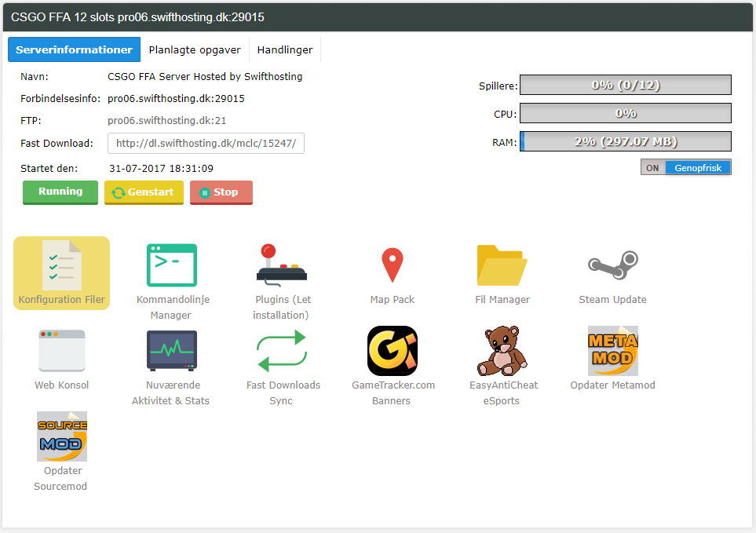This screenshot has height=533, width=756.
Task: Open Nuværende Aktivitet & Stats monitor icon
Action: pyautogui.click(x=172, y=351)
